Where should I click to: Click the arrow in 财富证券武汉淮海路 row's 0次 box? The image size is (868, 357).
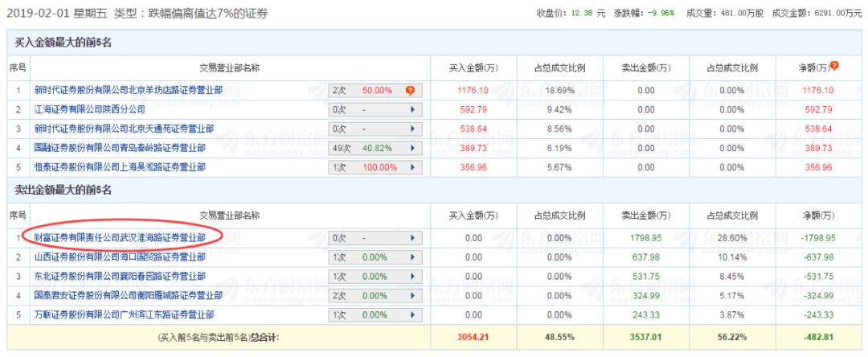pyautogui.click(x=414, y=238)
